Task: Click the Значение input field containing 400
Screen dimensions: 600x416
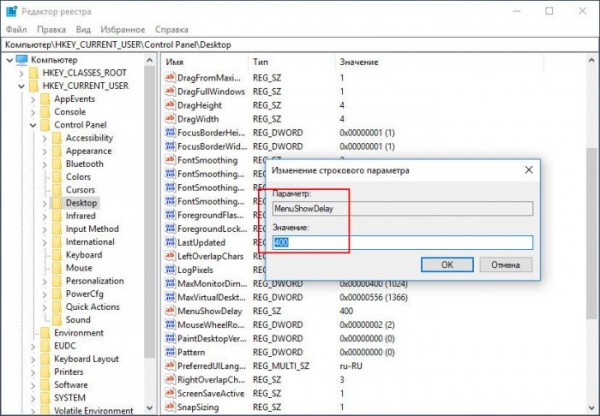Action: (x=402, y=243)
